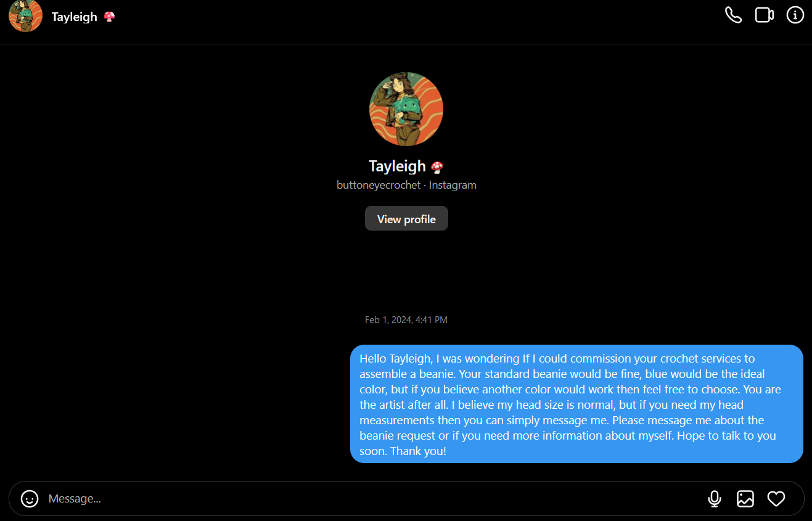This screenshot has height=521, width=812.
Task: Open conversation information via the circled i icon
Action: point(795,15)
